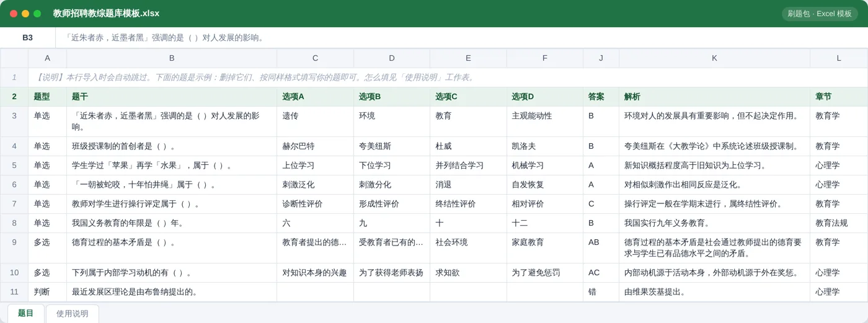Select column E header
The width and height of the screenshot is (868, 323).
[468, 58]
